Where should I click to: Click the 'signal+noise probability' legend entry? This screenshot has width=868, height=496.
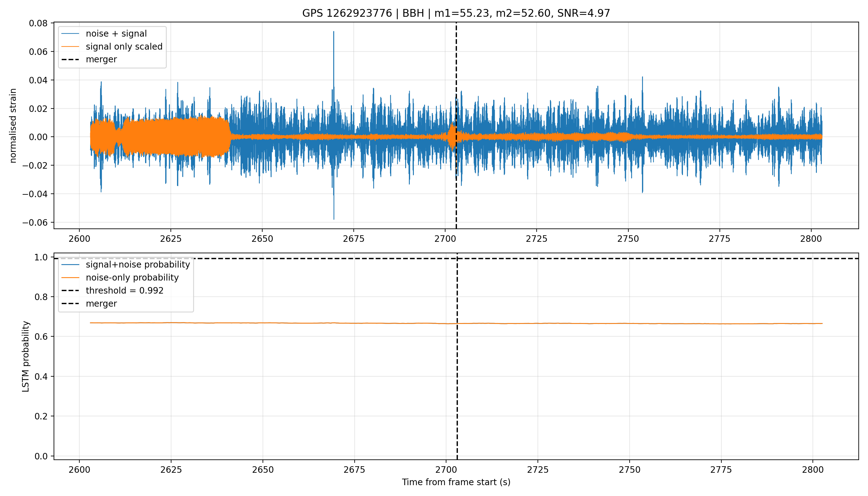[x=138, y=265]
